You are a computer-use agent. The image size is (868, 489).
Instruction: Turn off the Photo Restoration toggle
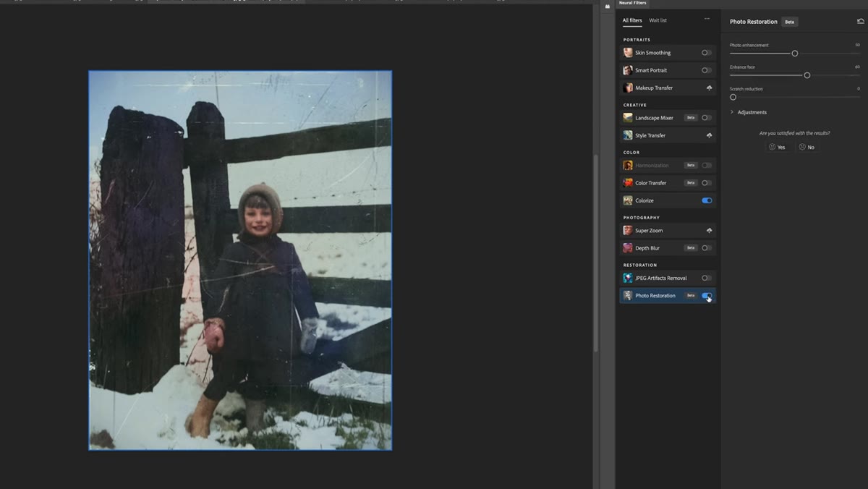707,296
